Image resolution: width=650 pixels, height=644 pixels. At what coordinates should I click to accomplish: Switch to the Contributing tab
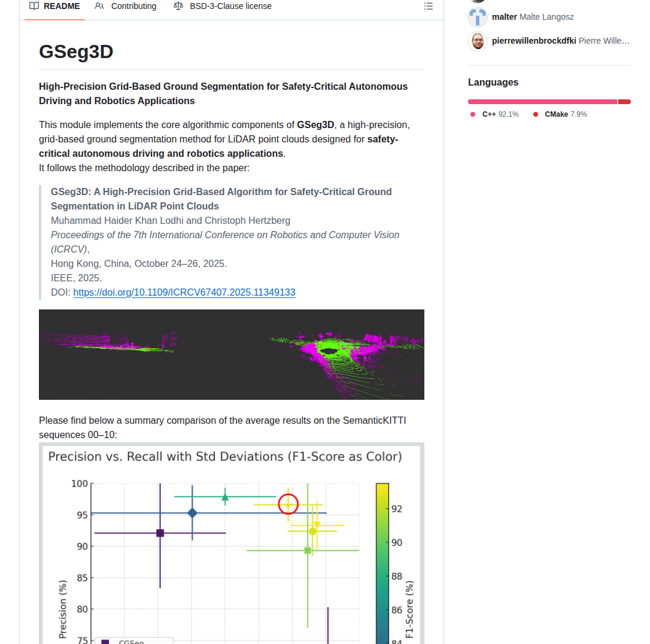[x=133, y=6]
